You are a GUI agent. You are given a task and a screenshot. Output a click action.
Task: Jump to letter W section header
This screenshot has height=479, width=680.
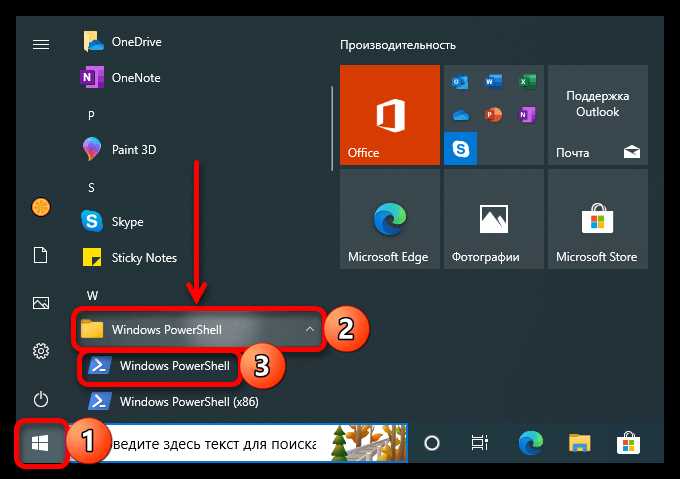coord(92,296)
